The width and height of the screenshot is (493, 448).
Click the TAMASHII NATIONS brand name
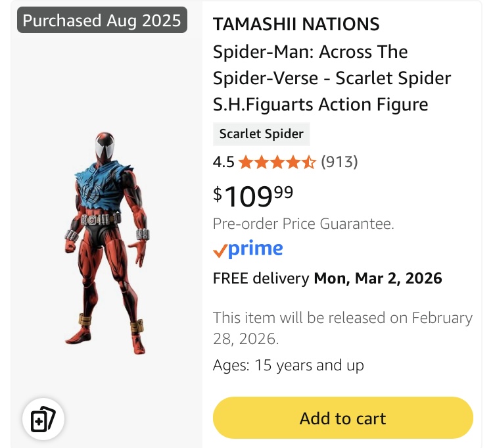pyautogui.click(x=296, y=25)
